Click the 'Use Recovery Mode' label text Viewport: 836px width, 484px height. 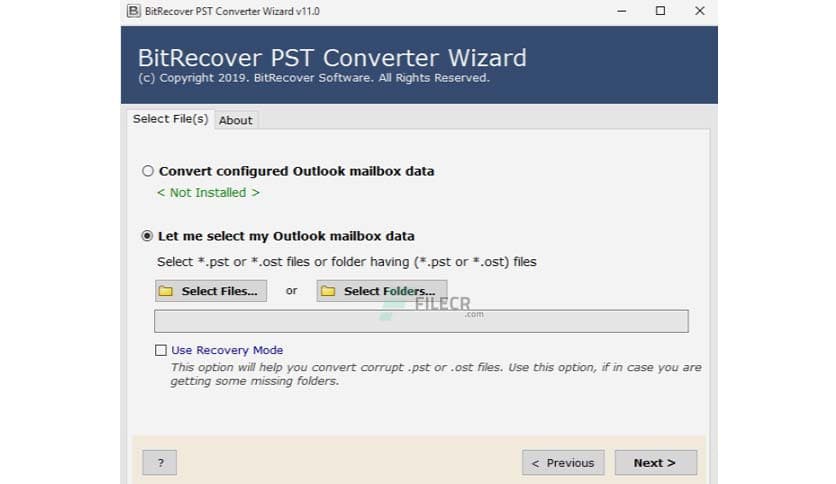click(227, 350)
